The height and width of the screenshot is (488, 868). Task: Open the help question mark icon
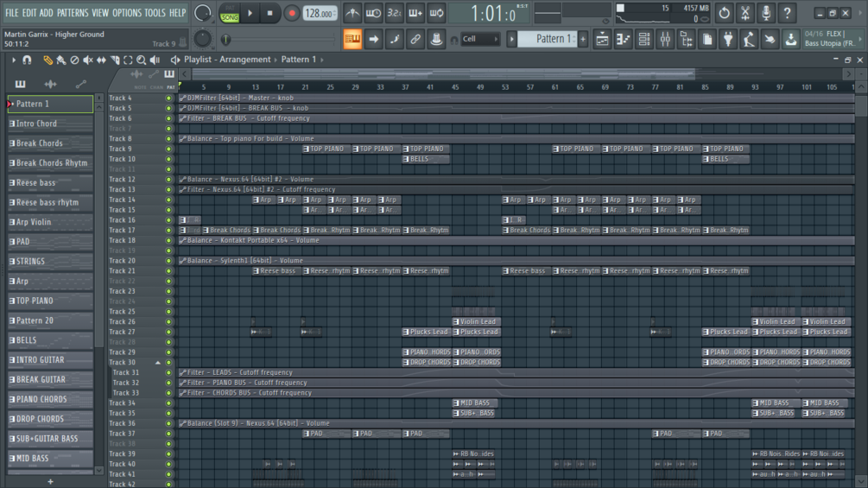click(x=787, y=13)
